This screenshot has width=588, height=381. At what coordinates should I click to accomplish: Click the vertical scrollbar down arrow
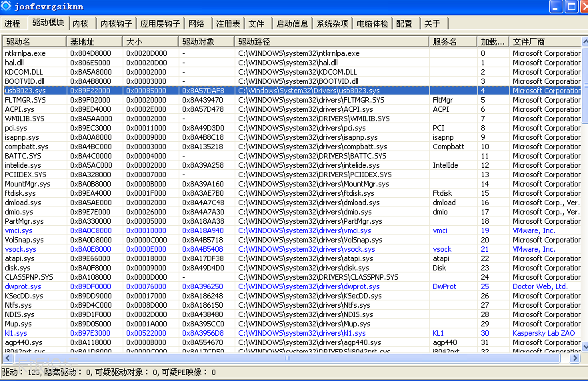pyautogui.click(x=585, y=347)
